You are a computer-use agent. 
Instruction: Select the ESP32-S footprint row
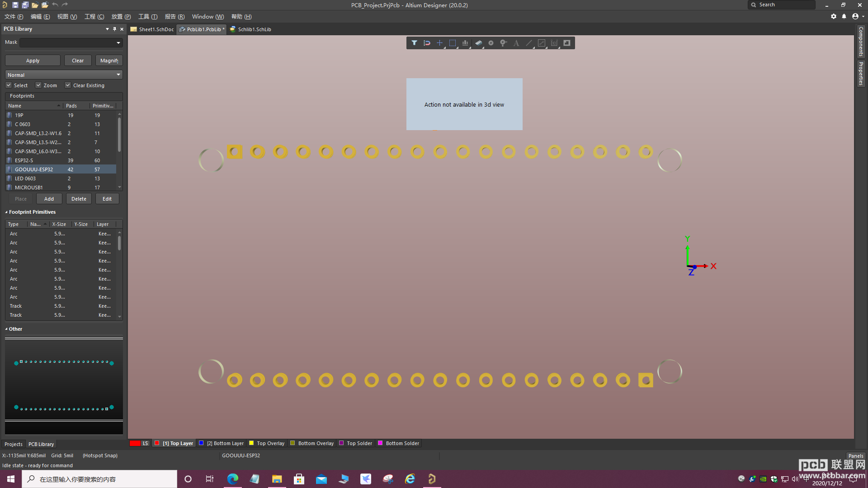[61, 160]
